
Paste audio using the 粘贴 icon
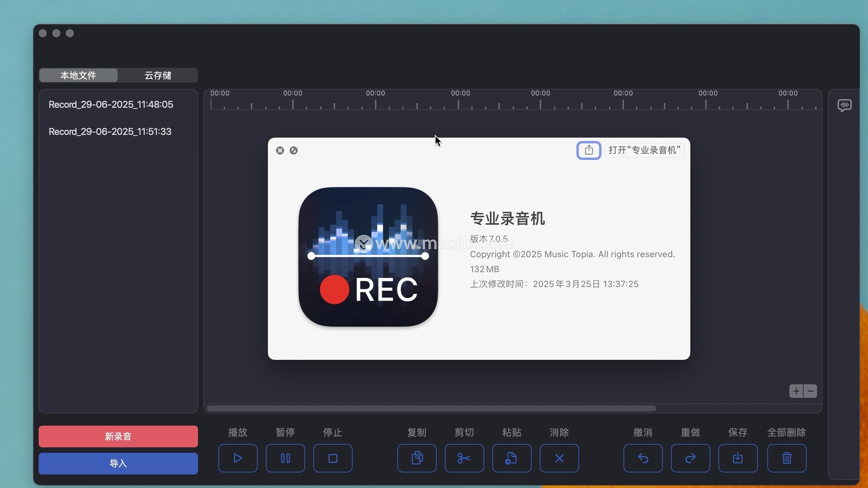pos(512,458)
